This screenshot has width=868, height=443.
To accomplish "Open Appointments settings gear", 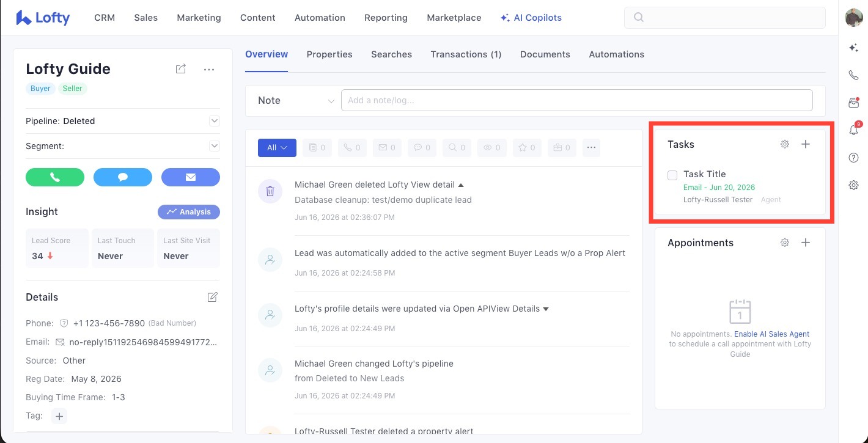I will point(785,243).
